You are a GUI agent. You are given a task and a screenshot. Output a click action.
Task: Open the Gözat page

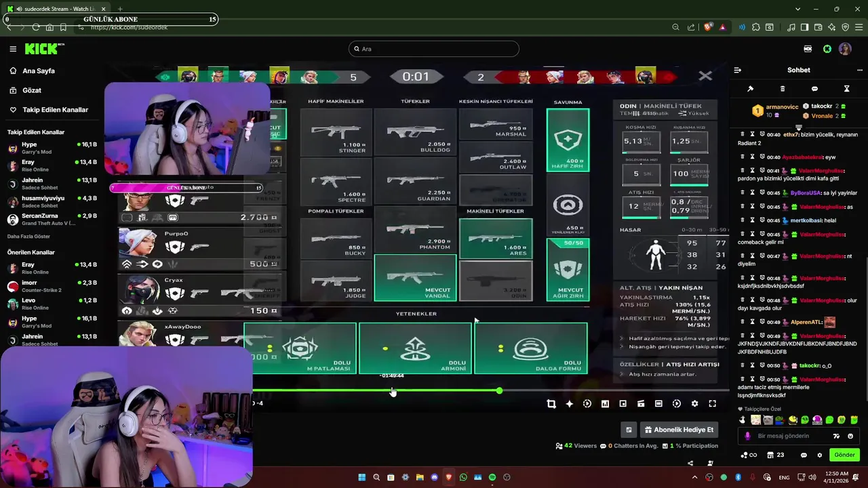(x=25, y=90)
